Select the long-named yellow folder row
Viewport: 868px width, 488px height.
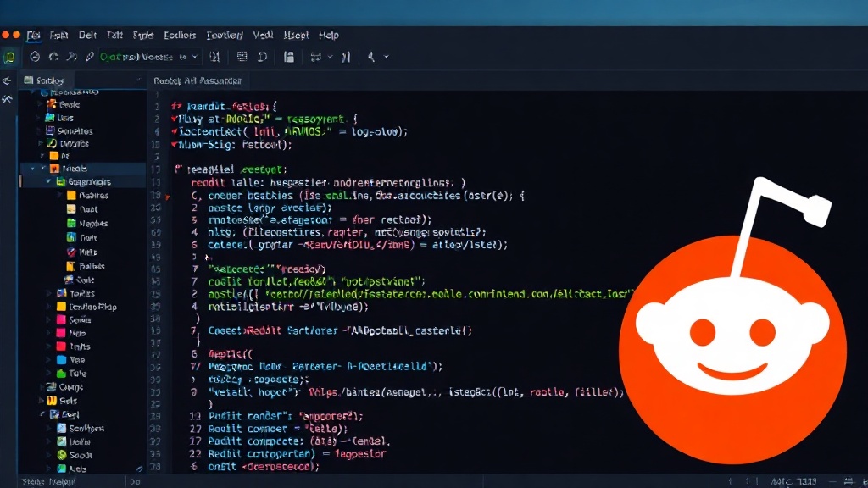pyautogui.click(x=86, y=307)
